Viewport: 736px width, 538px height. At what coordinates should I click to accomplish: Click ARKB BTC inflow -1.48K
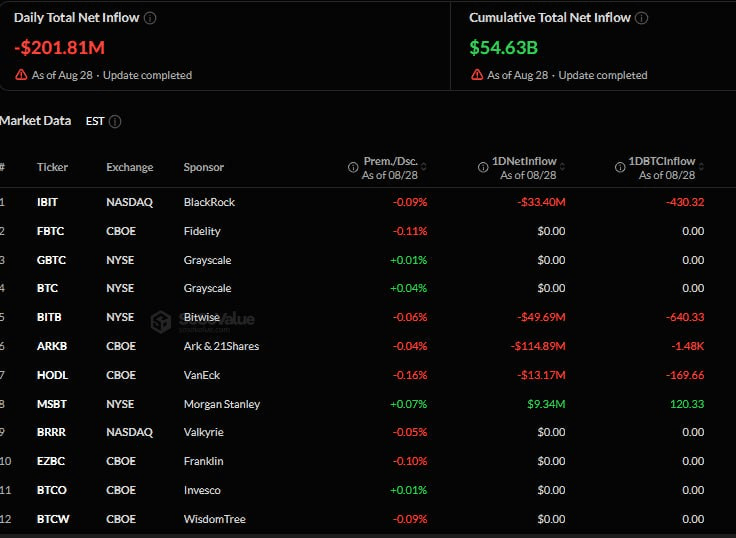click(688, 346)
